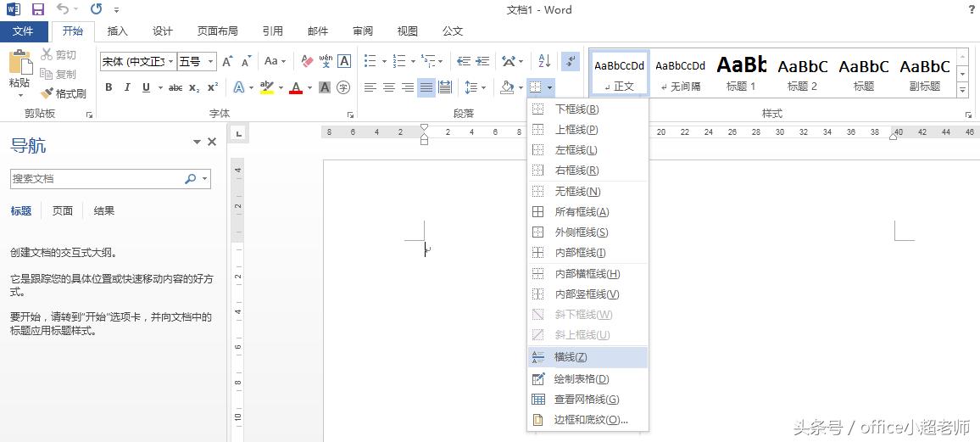The width and height of the screenshot is (980, 442).
Task: Click the magnifier search icon in navigation pane
Action: [191, 179]
